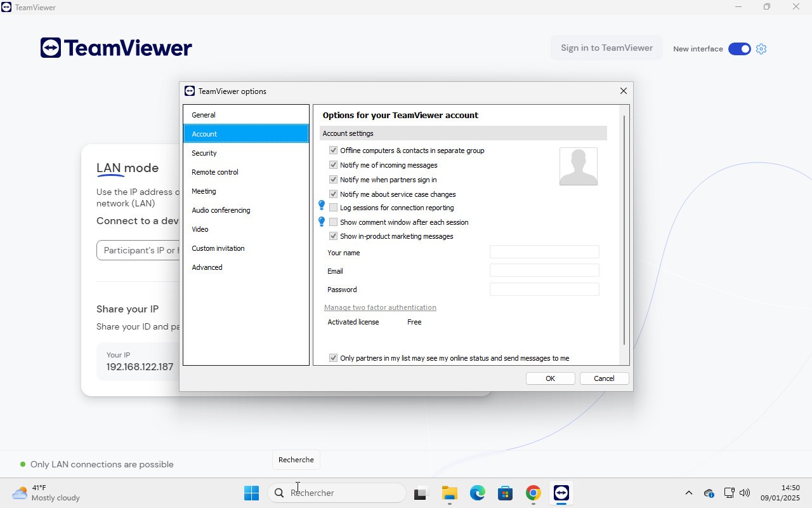Launch Microsoft Edge from the taskbar
Image resolution: width=812 pixels, height=508 pixels.
(477, 493)
